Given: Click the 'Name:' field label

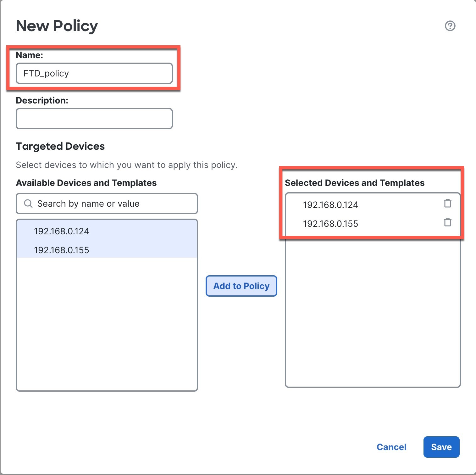Looking at the screenshot, I should (x=30, y=55).
